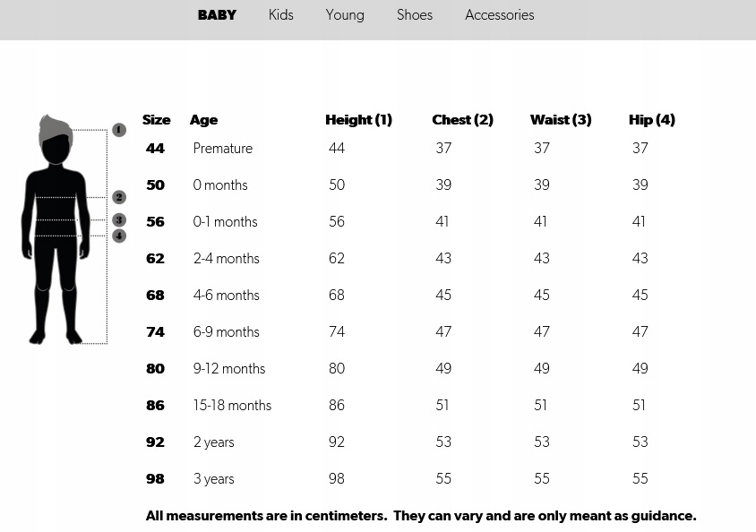Click the Age column header
This screenshot has width=756, height=532.
point(203,120)
